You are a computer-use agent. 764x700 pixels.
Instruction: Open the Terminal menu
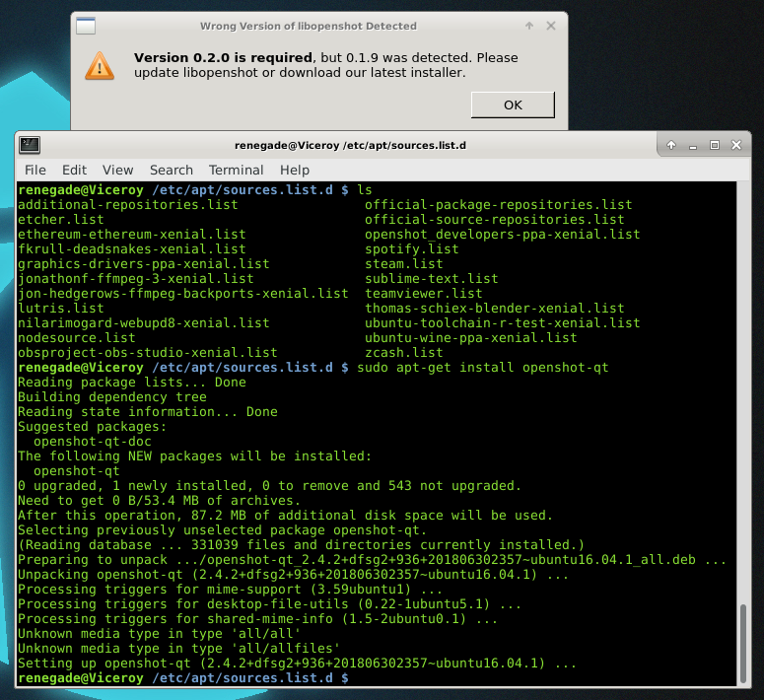point(236,170)
